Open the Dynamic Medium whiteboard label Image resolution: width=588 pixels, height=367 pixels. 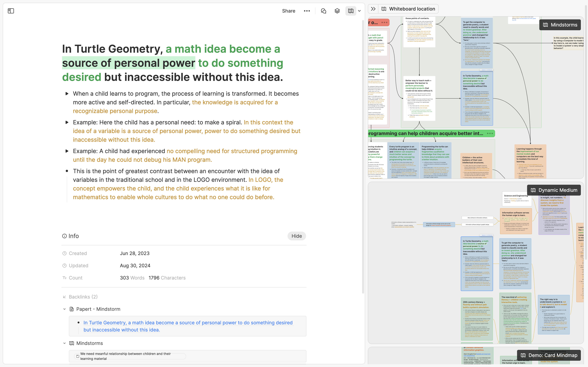click(554, 190)
